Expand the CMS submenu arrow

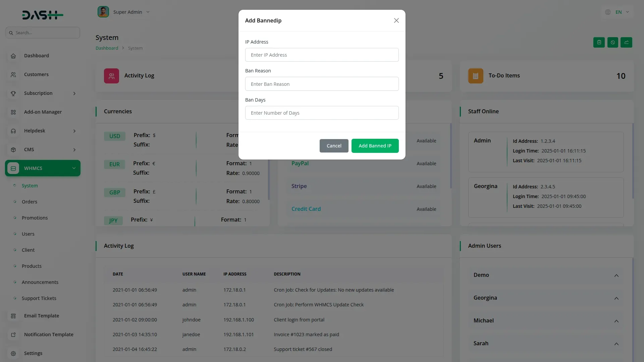[74, 150]
